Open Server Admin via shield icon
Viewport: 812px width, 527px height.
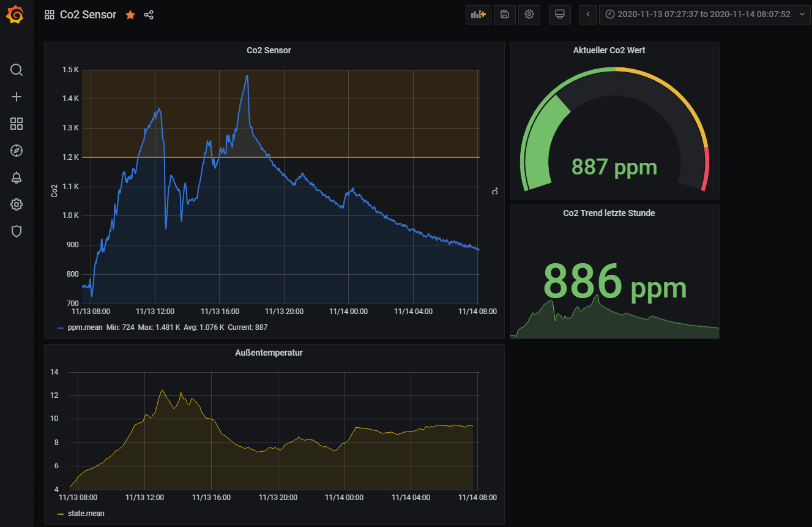17,231
